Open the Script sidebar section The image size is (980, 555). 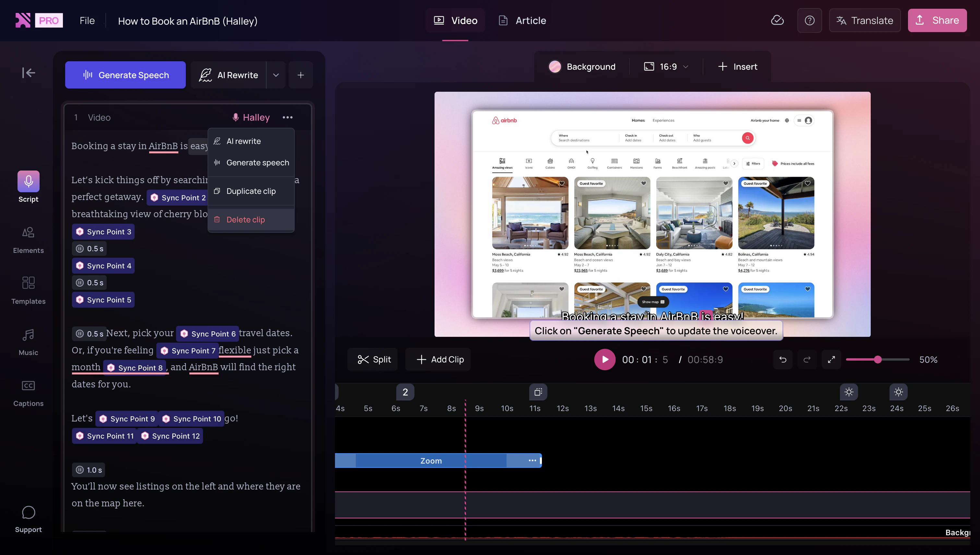[x=28, y=187]
